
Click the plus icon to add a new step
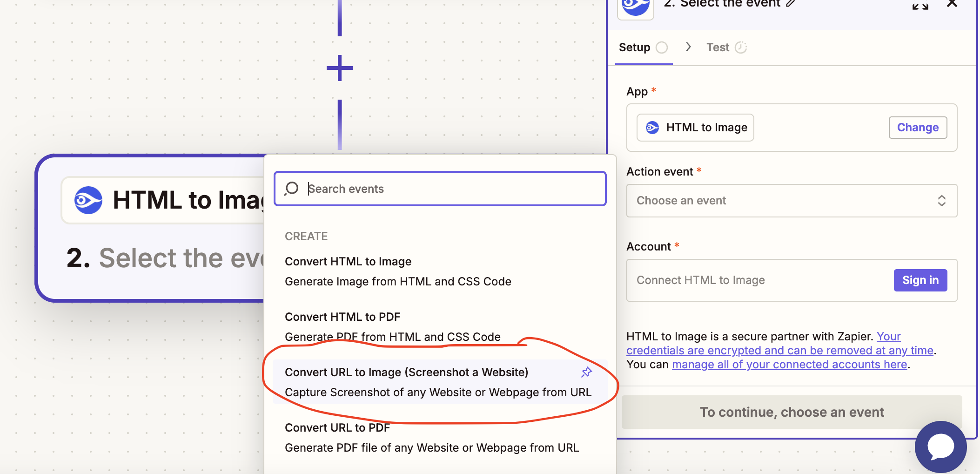pos(339,68)
